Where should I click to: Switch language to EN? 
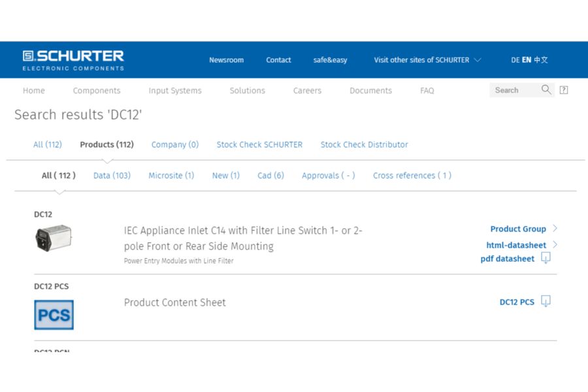[527, 60]
